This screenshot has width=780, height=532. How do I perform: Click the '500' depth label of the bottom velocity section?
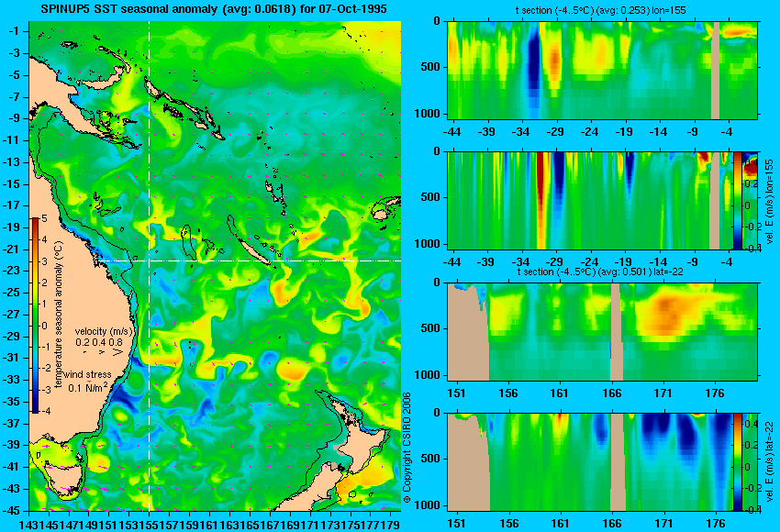pyautogui.click(x=430, y=459)
